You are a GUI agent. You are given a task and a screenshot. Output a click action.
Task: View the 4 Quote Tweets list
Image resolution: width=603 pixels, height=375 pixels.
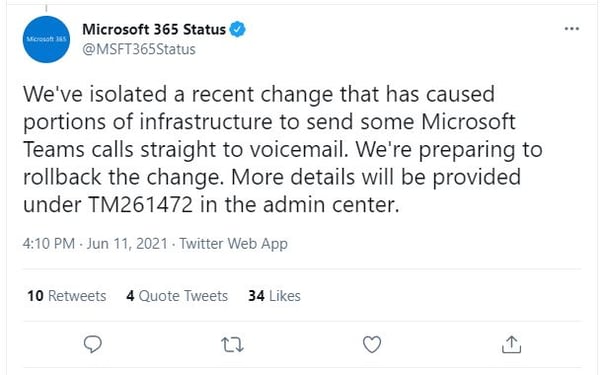click(x=177, y=296)
